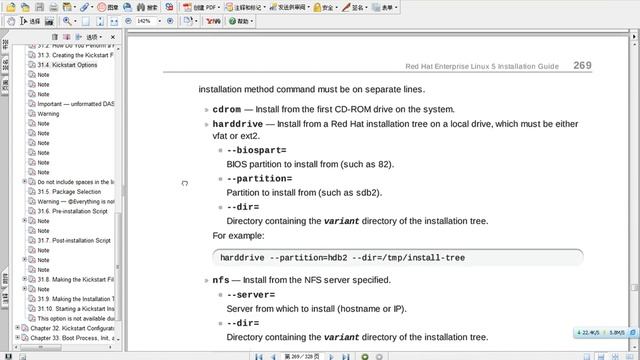This screenshot has height=360, width=640.
Task: Click the harddrive example code box
Action: tap(398, 258)
